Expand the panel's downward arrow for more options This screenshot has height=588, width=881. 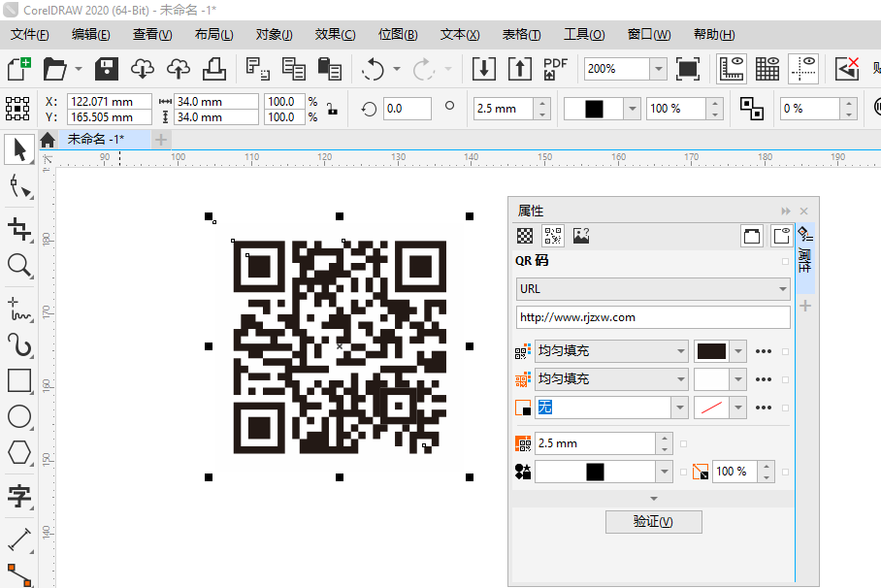(653, 499)
